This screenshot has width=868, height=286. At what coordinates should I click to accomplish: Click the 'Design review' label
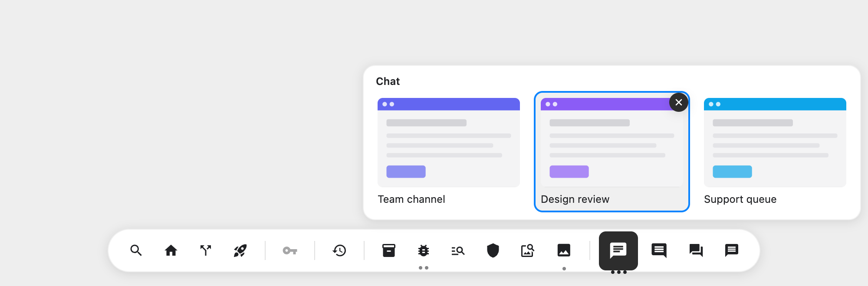pyautogui.click(x=575, y=199)
